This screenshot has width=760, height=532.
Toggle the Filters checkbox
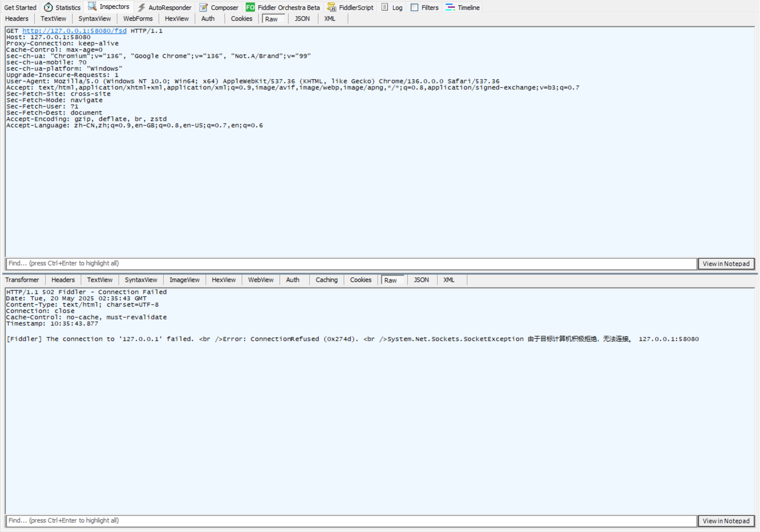pyautogui.click(x=414, y=7)
